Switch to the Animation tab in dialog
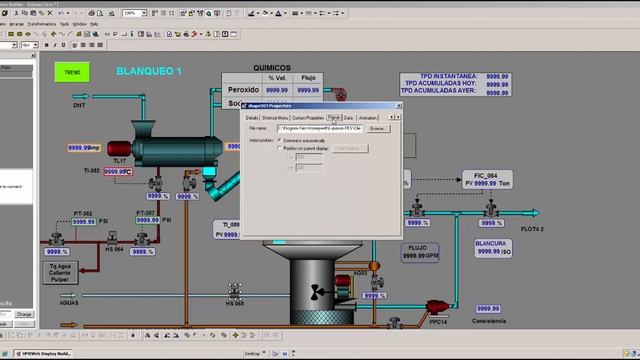The width and height of the screenshot is (640, 360). (x=367, y=118)
